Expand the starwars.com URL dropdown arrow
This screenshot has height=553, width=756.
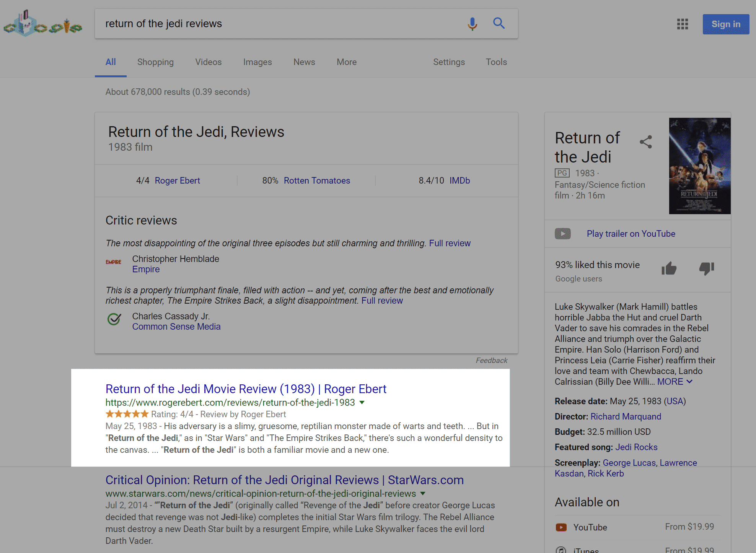(423, 493)
